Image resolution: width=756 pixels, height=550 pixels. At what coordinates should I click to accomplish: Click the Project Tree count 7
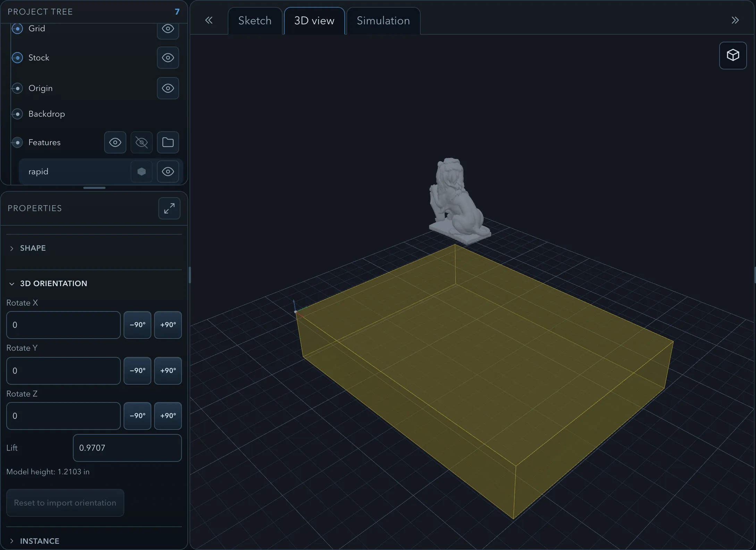pos(177,12)
